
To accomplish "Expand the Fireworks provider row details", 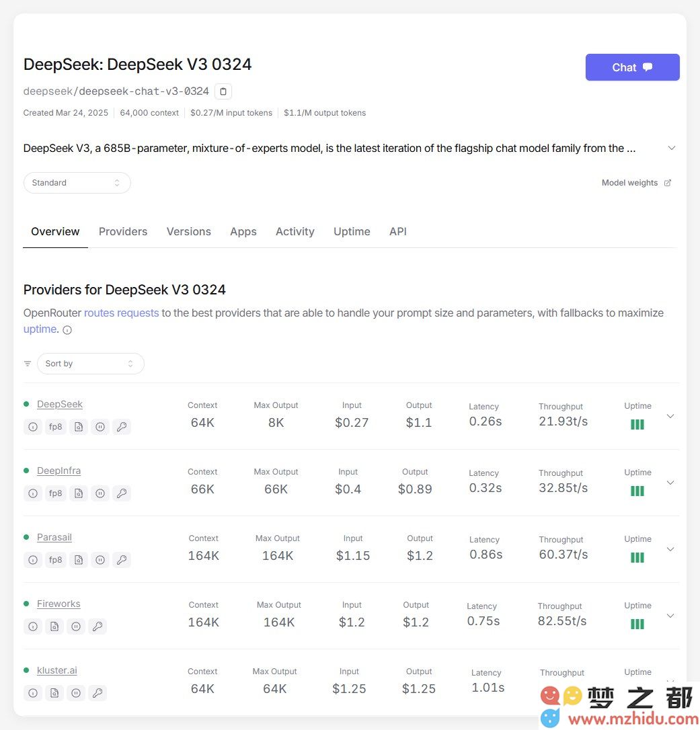I will click(670, 616).
